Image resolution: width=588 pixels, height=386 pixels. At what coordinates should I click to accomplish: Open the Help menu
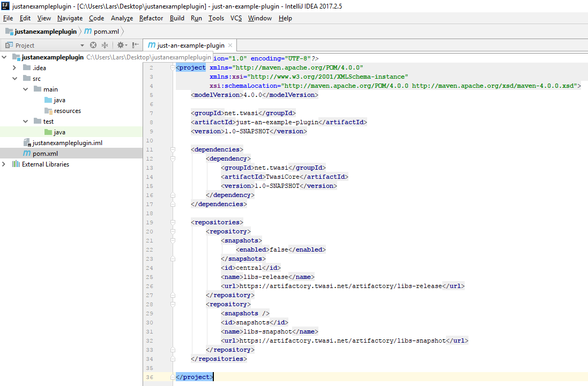click(x=285, y=18)
